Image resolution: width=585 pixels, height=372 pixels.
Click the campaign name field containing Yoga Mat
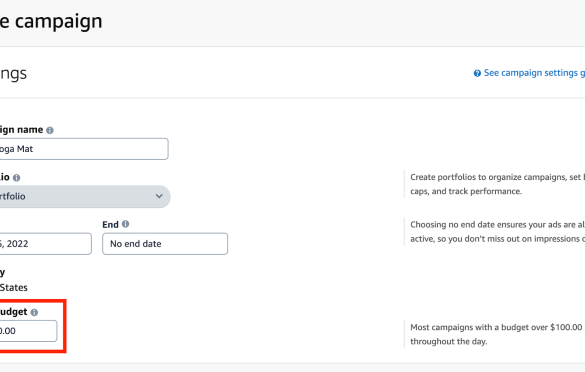tap(84, 149)
